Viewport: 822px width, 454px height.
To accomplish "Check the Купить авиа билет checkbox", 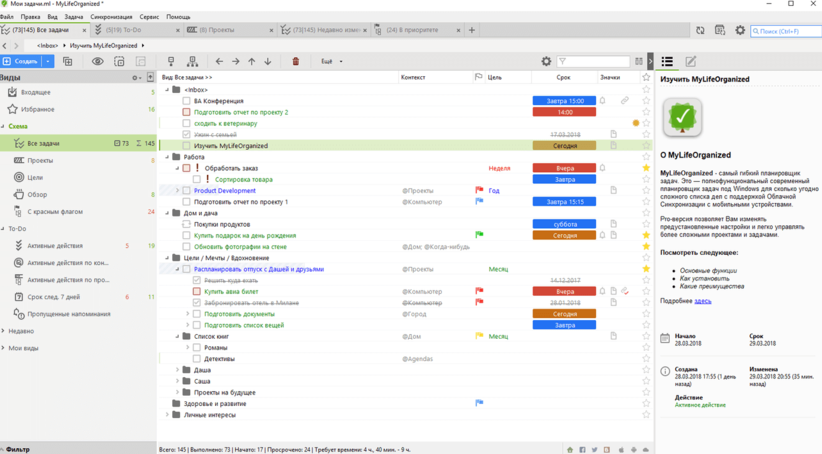I will click(197, 291).
